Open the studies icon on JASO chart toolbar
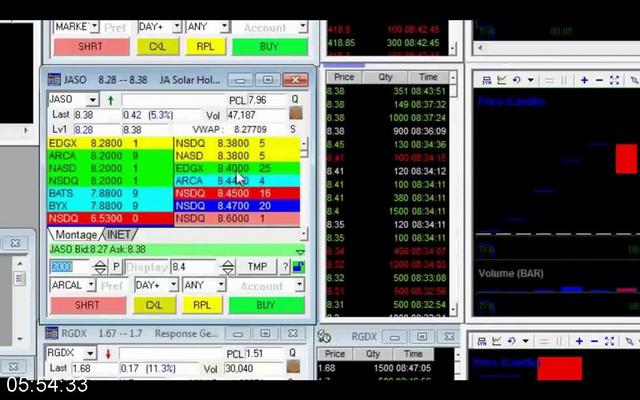 [501, 80]
